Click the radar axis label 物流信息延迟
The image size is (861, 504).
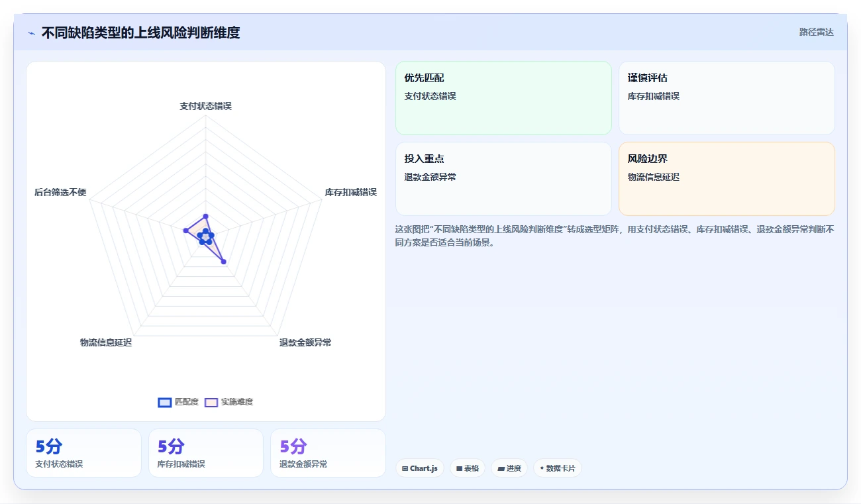(106, 342)
